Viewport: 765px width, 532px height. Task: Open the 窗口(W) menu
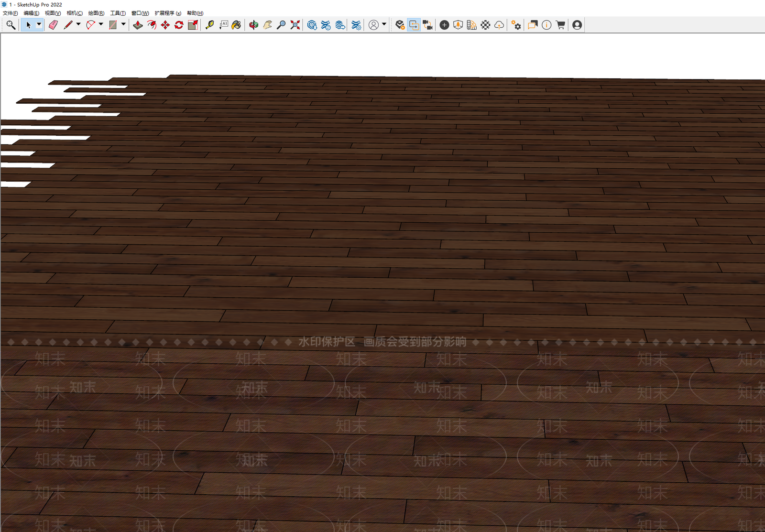pos(140,13)
